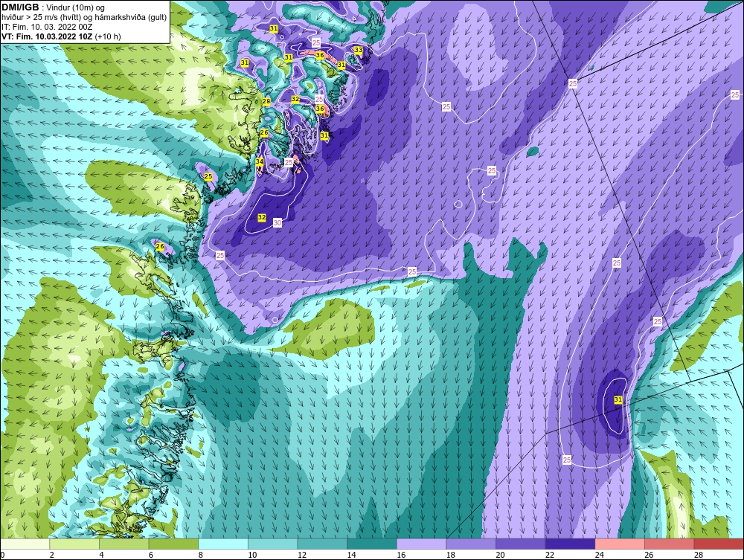This screenshot has height=560, width=744.
Task: Click the 'IT: Fim. 10. 03. 2022 00Z' line
Action: pyautogui.click(x=46, y=27)
